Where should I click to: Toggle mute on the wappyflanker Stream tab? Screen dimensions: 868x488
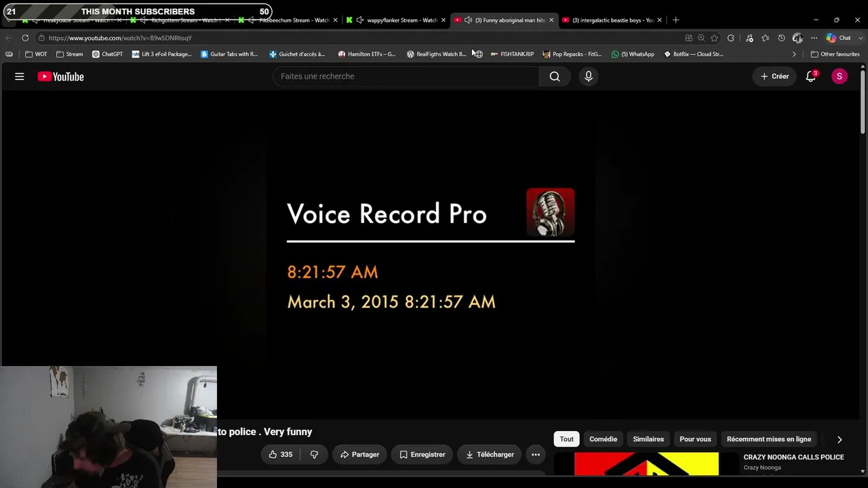coord(360,20)
